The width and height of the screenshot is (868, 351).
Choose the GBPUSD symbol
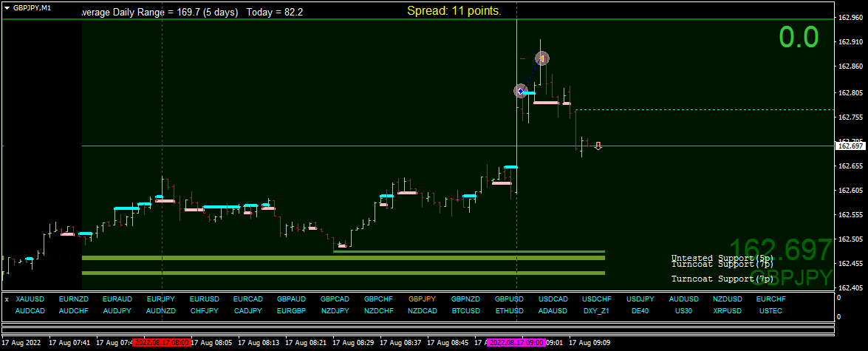tap(509, 299)
